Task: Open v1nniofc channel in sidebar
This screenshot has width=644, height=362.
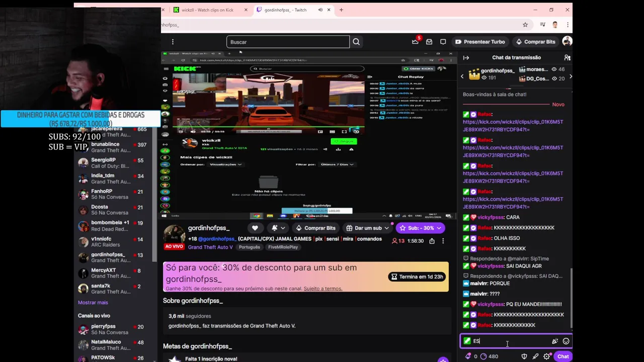Action: point(114,242)
